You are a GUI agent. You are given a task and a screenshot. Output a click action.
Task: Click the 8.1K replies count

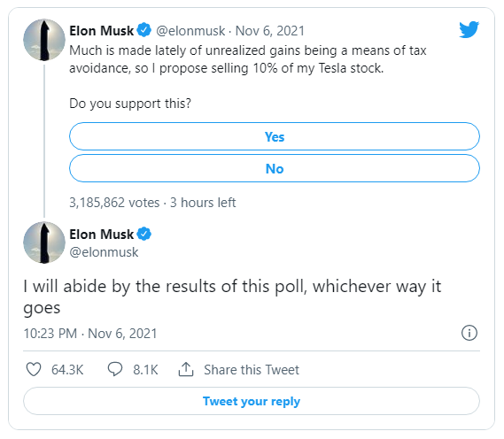(145, 370)
